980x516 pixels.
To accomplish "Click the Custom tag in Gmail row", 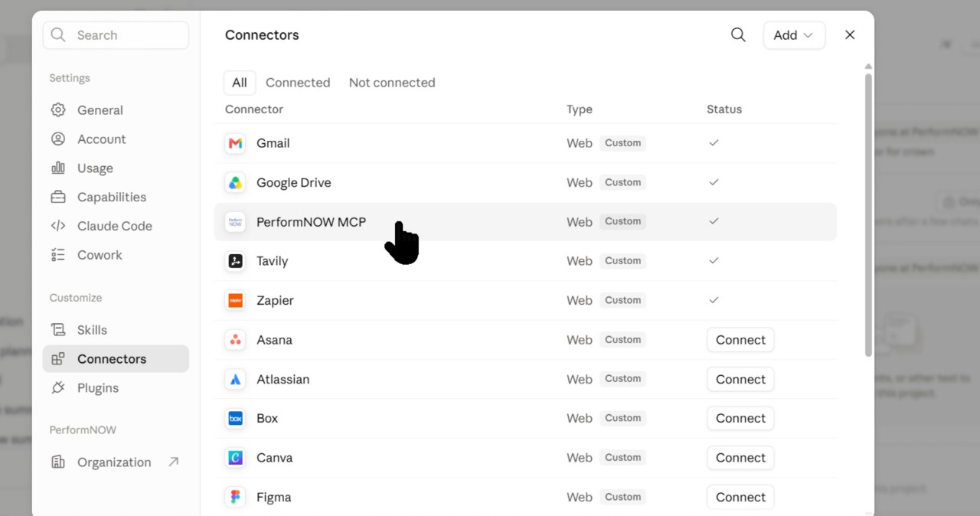I will [623, 143].
